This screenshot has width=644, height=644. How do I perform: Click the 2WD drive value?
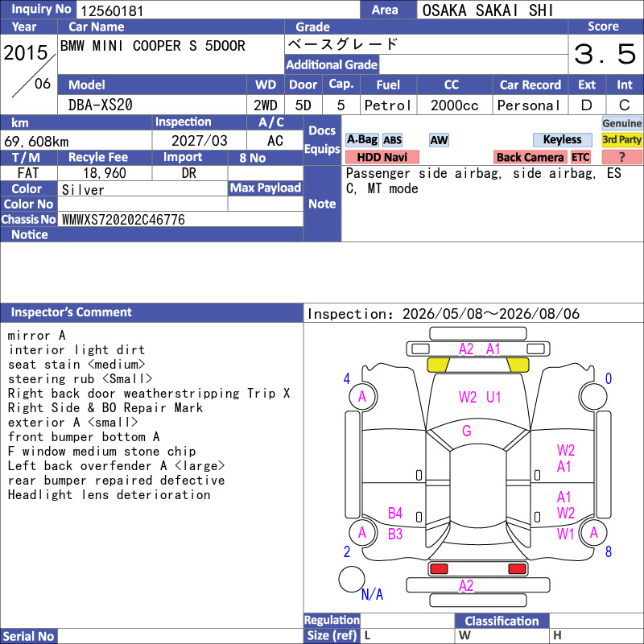coord(266,105)
